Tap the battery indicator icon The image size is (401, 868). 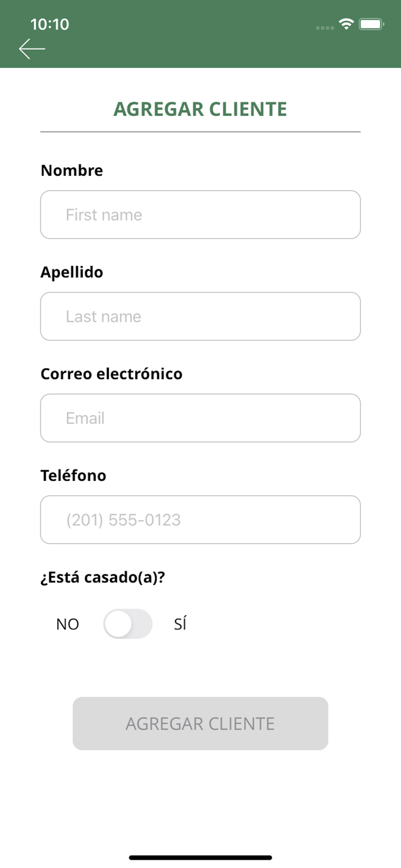pyautogui.click(x=371, y=24)
